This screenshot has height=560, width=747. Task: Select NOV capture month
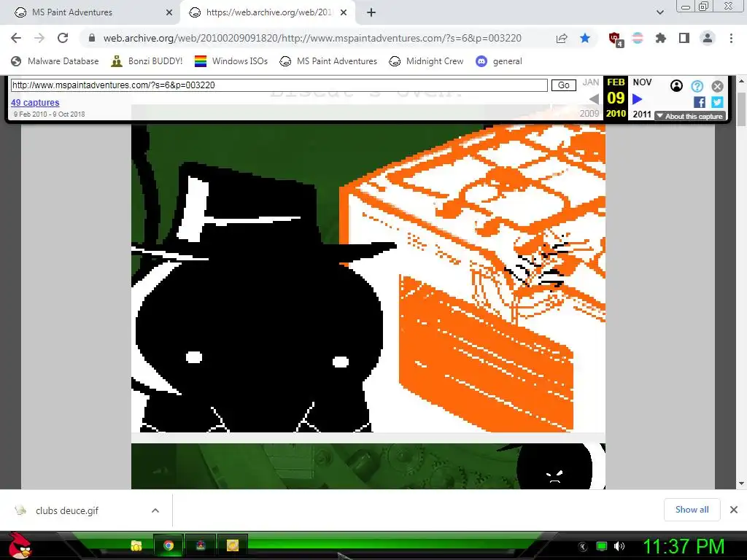[642, 82]
